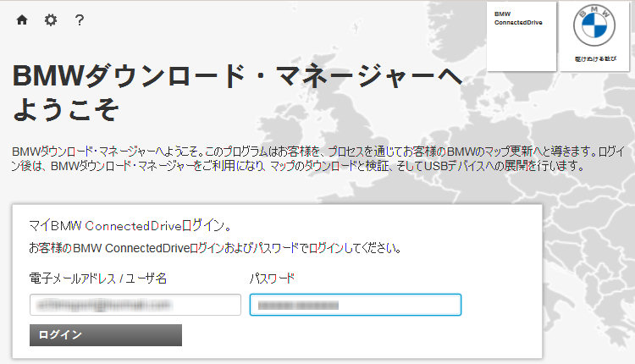Open settings via the gear icon
Viewport: 635px width, 364px height.
click(51, 19)
